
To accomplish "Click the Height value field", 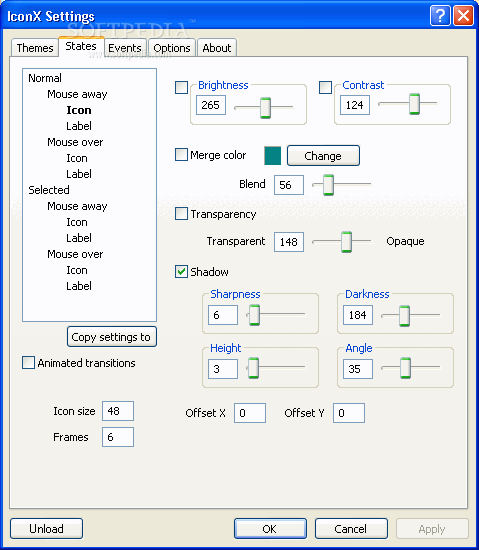I will tap(223, 369).
